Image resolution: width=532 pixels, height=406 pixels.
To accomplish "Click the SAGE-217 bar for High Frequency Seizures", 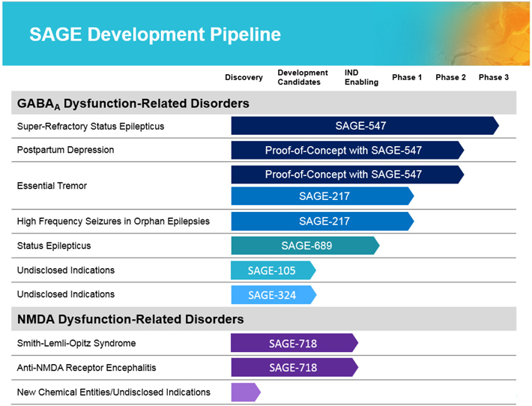I will (322, 221).
